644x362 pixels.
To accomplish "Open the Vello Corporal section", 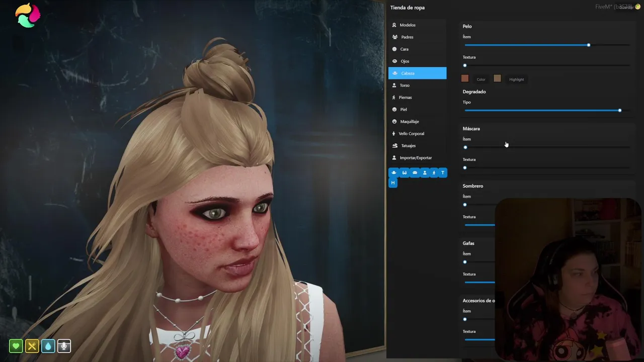I will pos(417,134).
